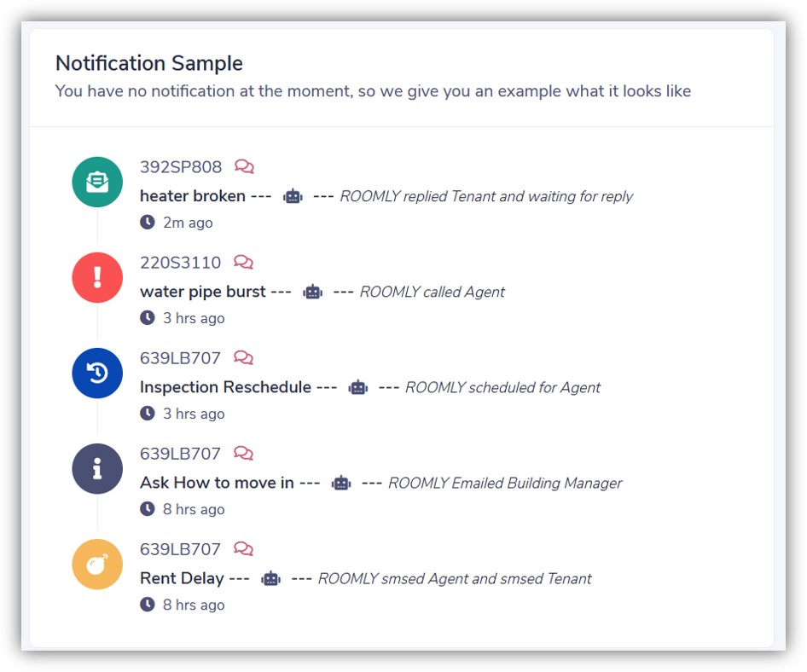This screenshot has height=672, width=807.
Task: Click the clock icon beside 2m ago
Action: click(148, 223)
